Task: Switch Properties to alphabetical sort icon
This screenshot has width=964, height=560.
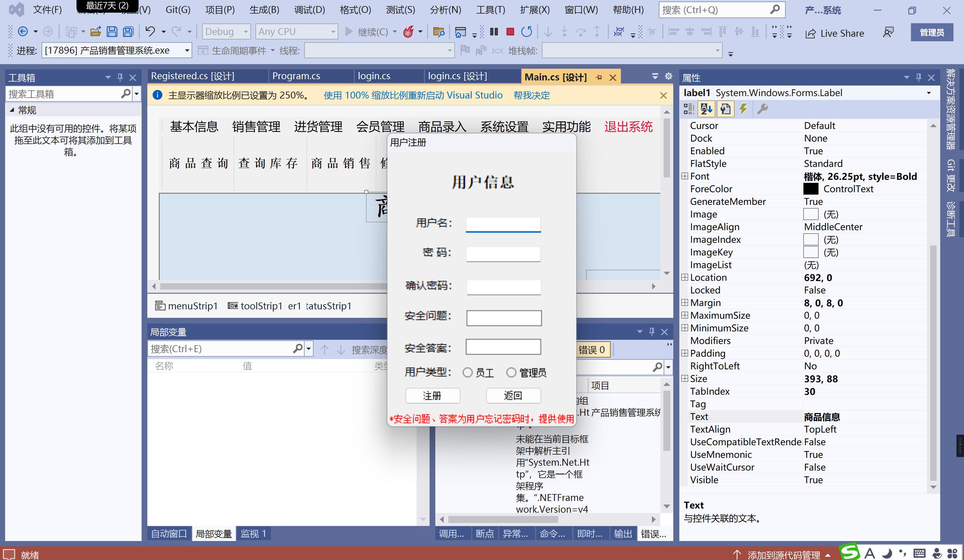Action: pos(707,109)
